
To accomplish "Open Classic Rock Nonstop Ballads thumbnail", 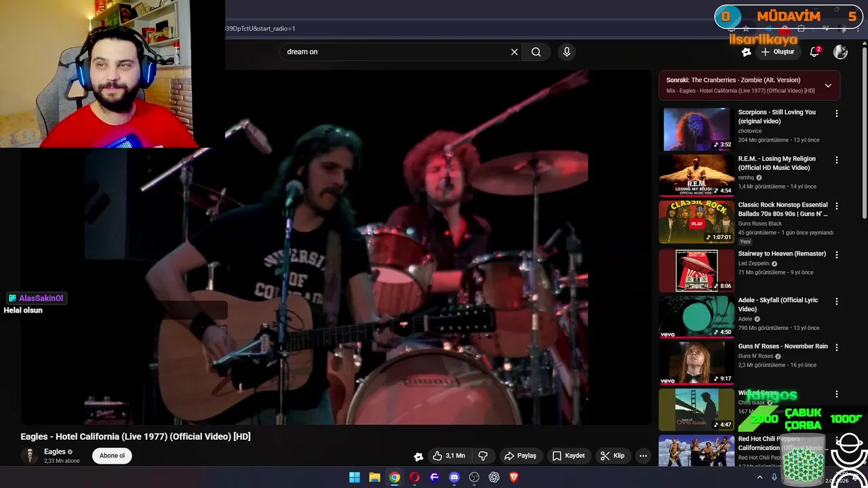I will point(696,222).
